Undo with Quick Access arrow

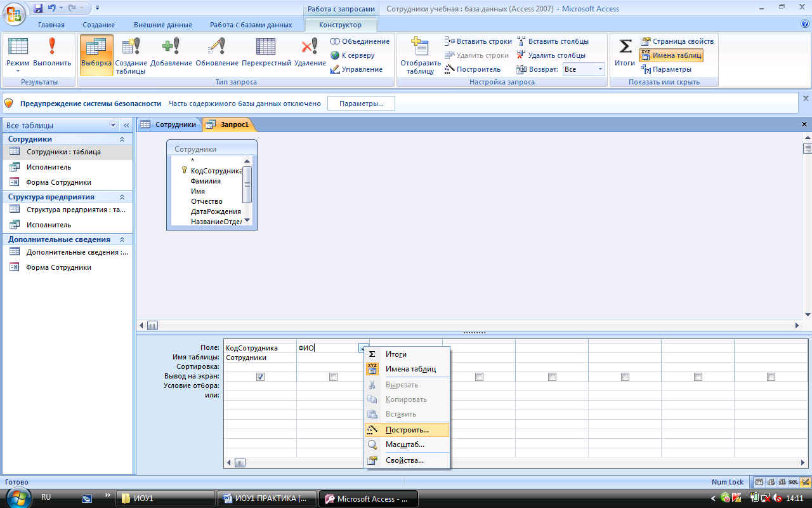(x=52, y=8)
